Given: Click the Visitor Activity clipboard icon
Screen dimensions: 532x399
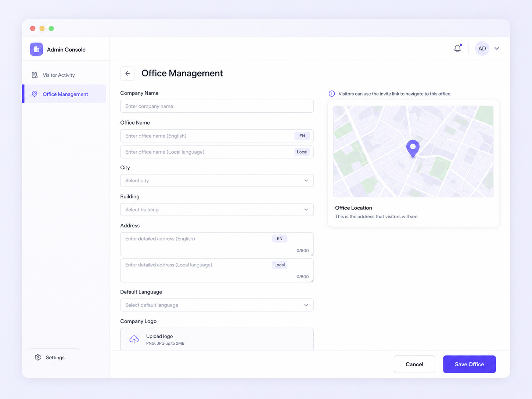Looking at the screenshot, I should 35,75.
